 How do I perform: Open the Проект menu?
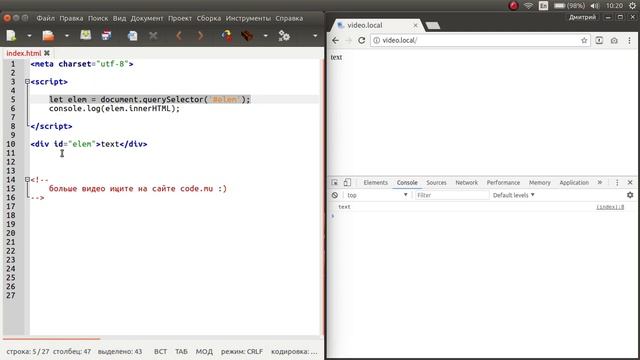coord(180,18)
